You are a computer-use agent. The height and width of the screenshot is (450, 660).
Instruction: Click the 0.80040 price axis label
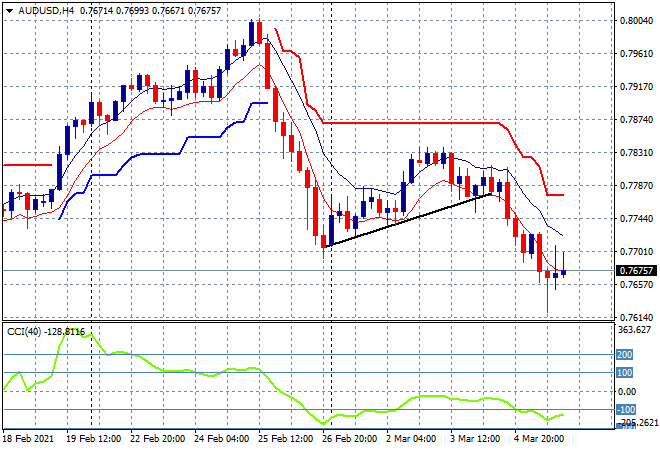point(636,21)
